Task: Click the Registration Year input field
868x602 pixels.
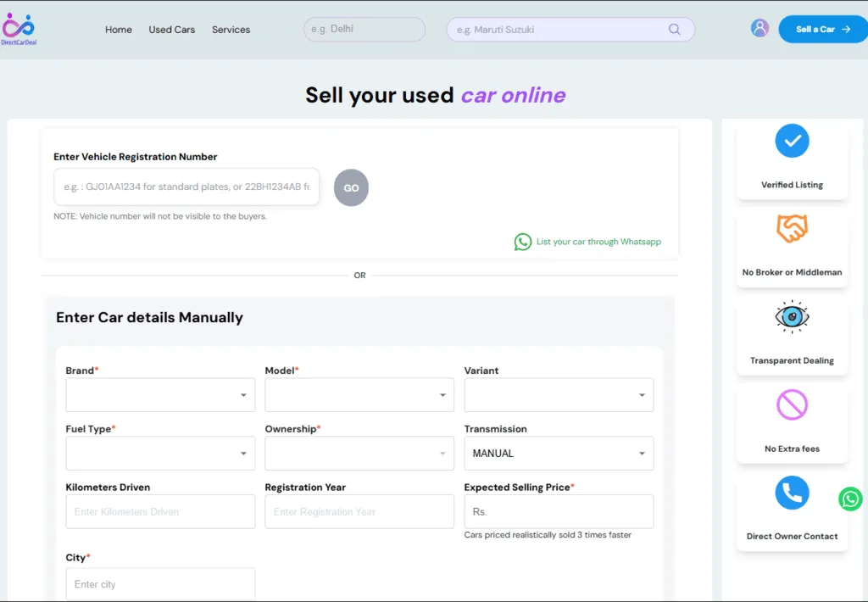Action: (x=359, y=512)
